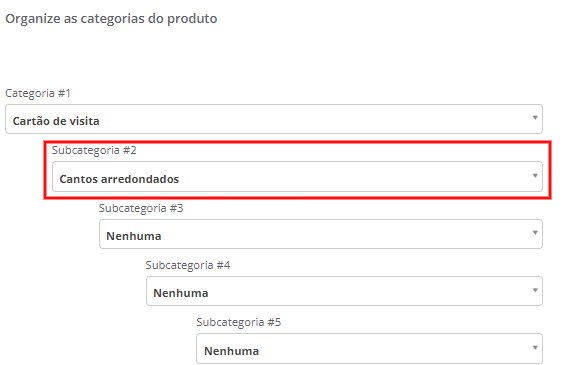Select the Subcategoria #3 label text
The width and height of the screenshot is (562, 365).
tap(141, 208)
